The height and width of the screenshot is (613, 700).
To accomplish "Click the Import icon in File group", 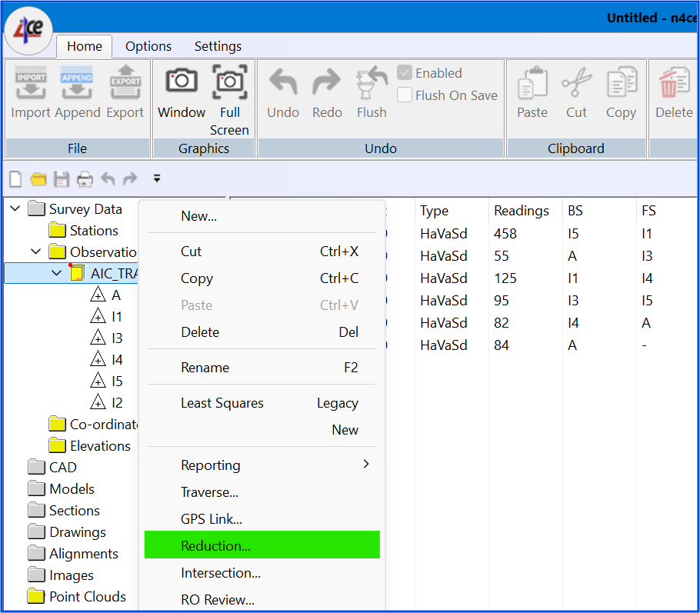I will (x=30, y=82).
